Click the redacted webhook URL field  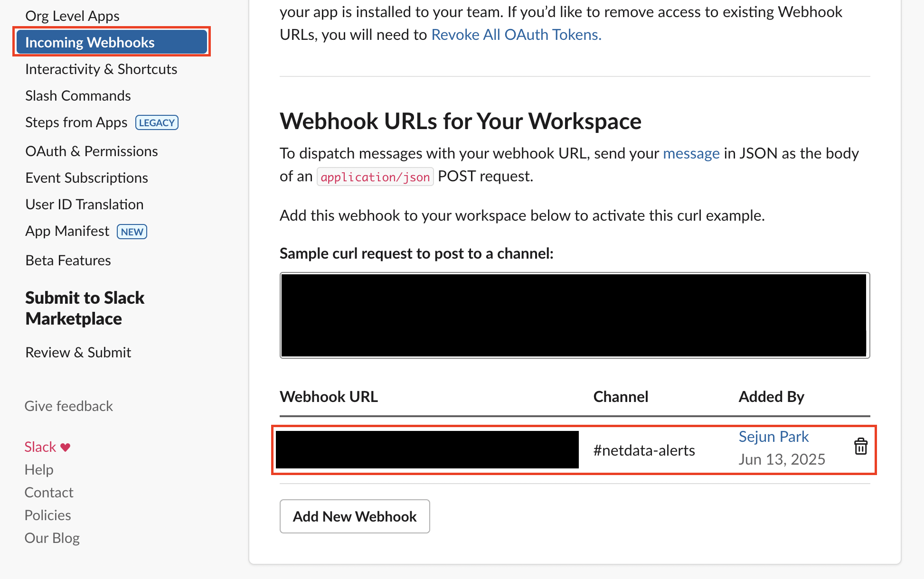pyautogui.click(x=427, y=449)
